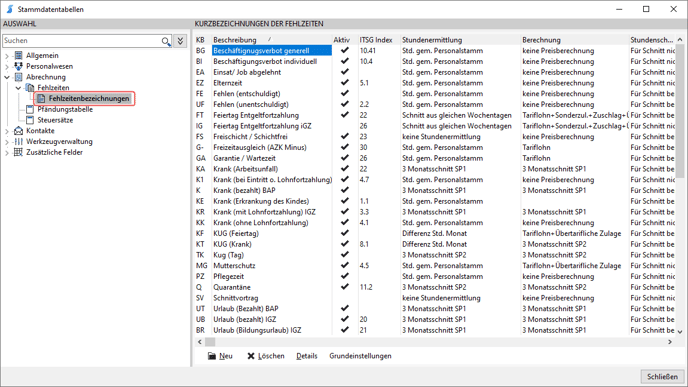Select row Krank (Arbeitsunfall)
688x387 pixels.
434,169
